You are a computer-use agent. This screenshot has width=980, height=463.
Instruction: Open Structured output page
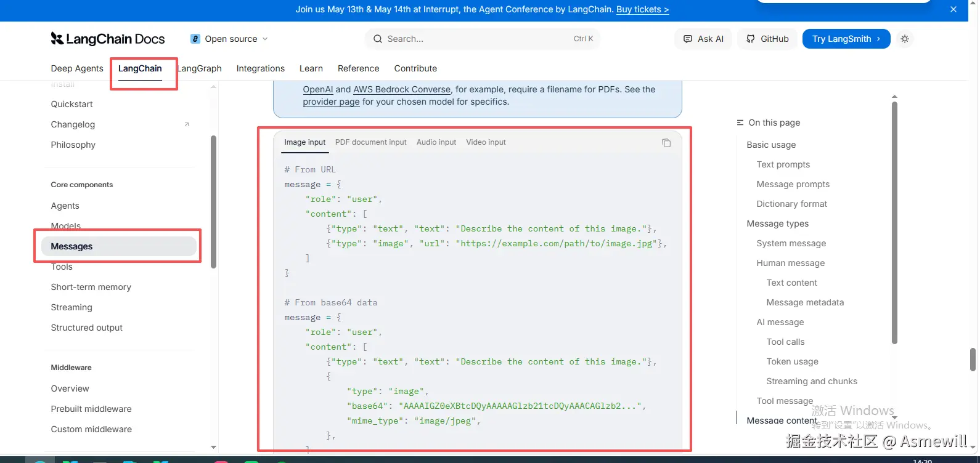[87, 328]
